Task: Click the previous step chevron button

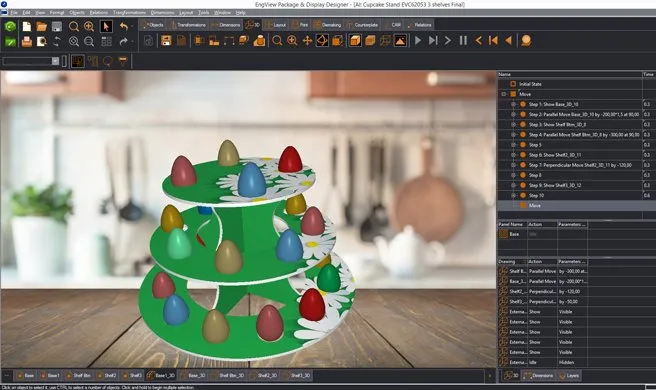Action: [x=478, y=41]
